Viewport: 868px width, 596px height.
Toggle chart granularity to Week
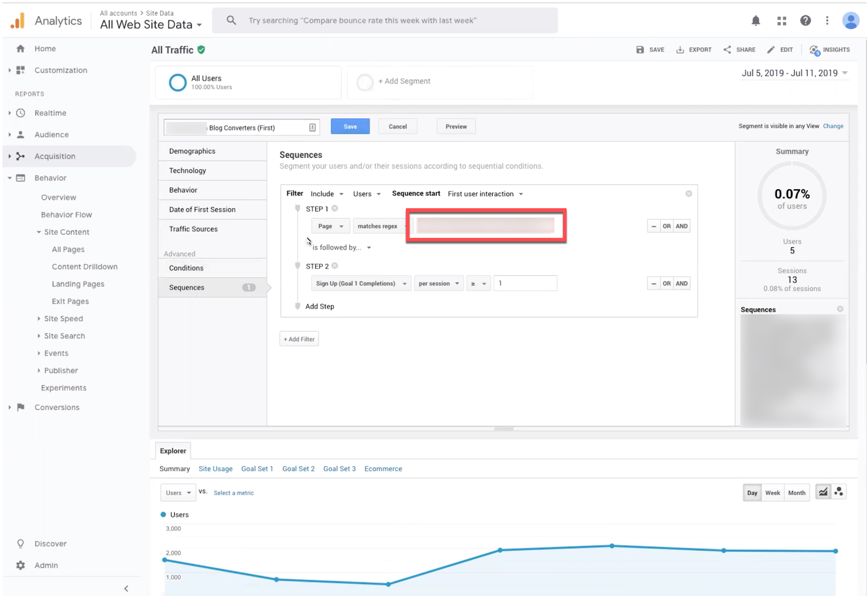click(x=773, y=493)
